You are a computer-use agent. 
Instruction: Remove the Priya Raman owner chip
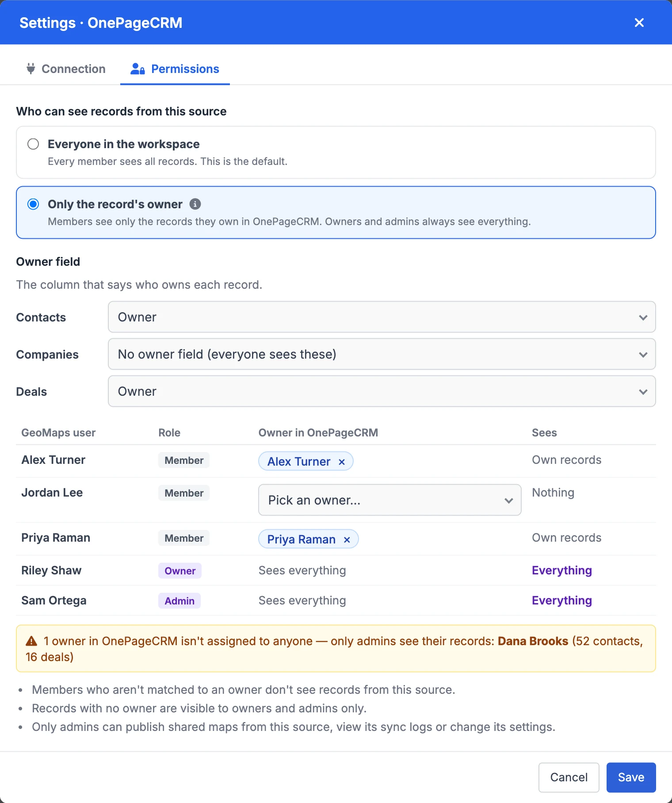[347, 539]
